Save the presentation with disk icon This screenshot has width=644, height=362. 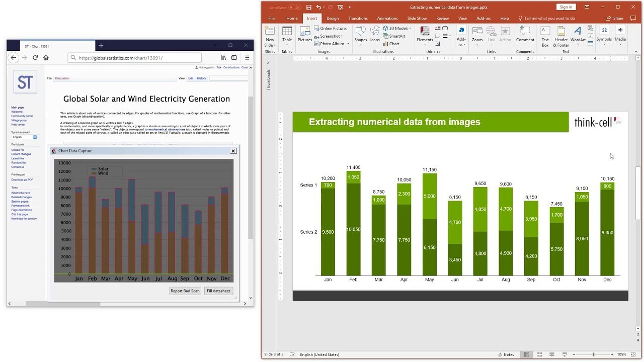pos(309,7)
